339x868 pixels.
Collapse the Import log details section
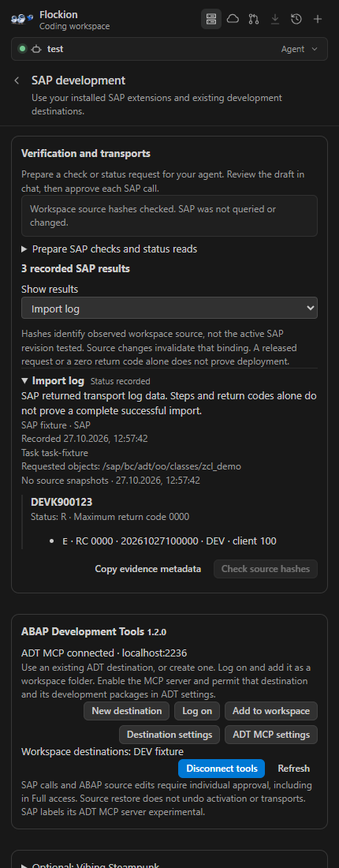53,381
